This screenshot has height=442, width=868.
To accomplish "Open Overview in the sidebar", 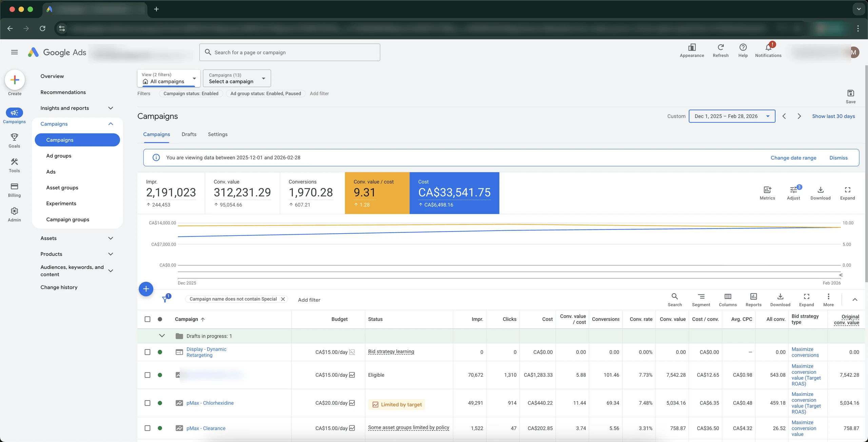I will tap(52, 76).
